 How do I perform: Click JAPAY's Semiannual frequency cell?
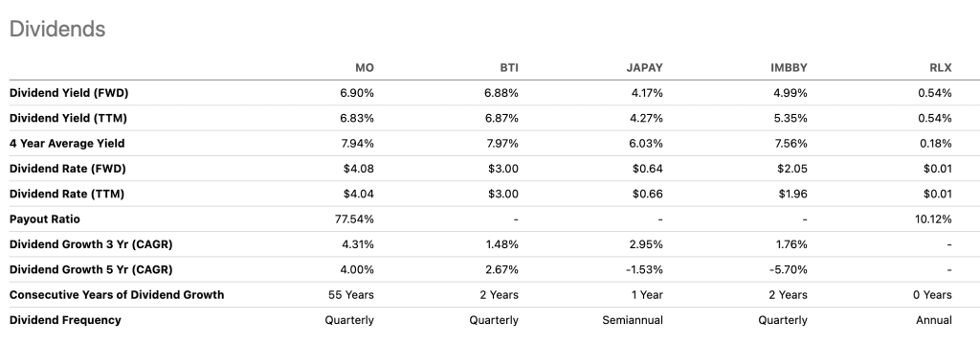point(633,320)
